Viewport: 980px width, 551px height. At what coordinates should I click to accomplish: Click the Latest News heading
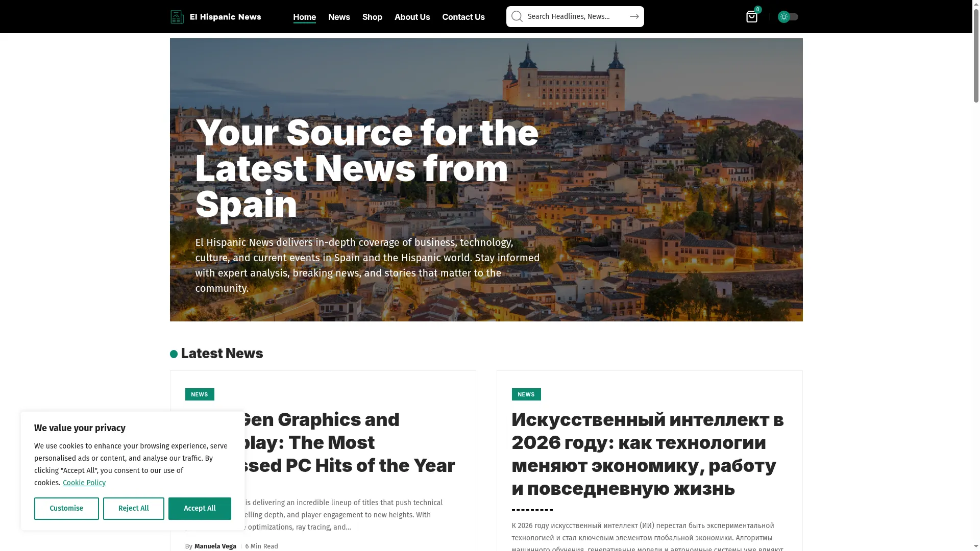[x=222, y=354]
